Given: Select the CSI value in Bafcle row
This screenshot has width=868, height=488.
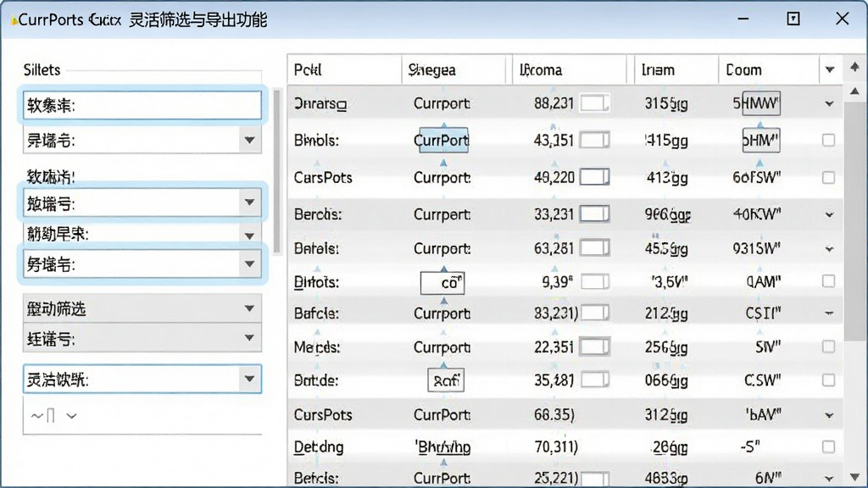Looking at the screenshot, I should coord(763,313).
